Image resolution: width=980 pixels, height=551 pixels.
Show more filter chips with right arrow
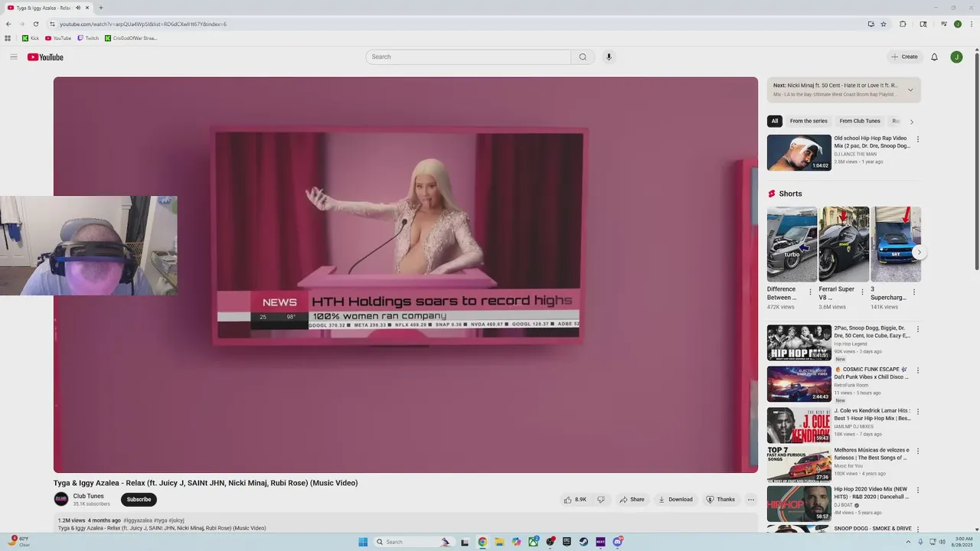pyautogui.click(x=911, y=122)
